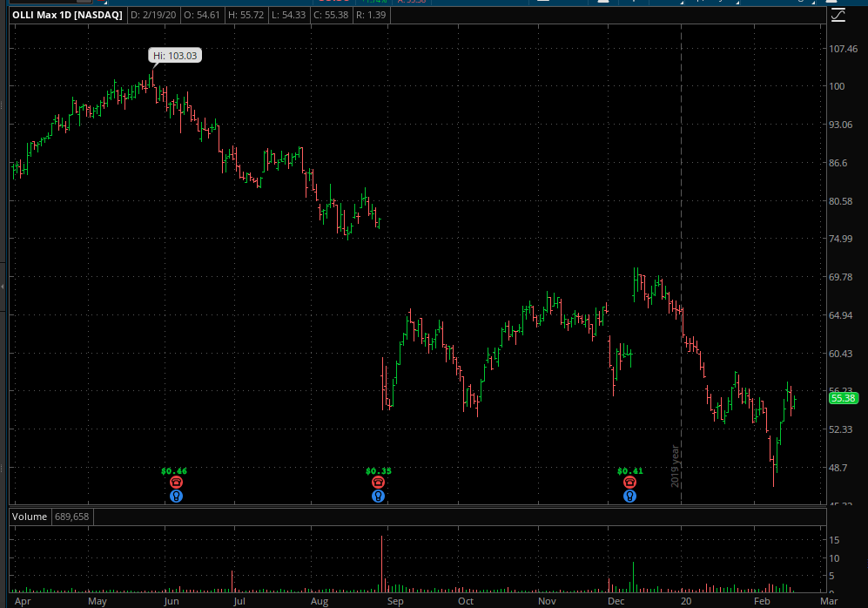
Task: Click the OLLI Max 1D [NASDAQ] chart title
Action: tap(67, 15)
